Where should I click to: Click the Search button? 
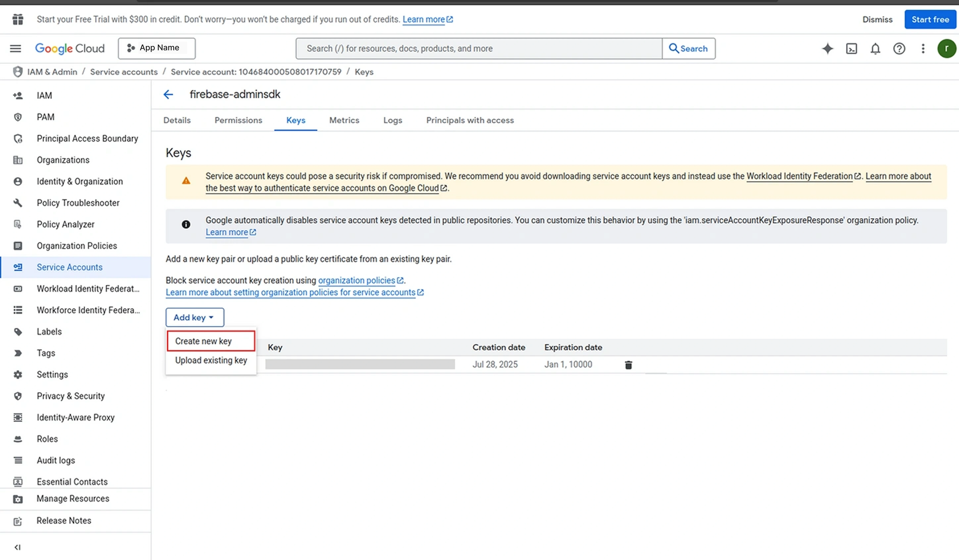pos(688,48)
